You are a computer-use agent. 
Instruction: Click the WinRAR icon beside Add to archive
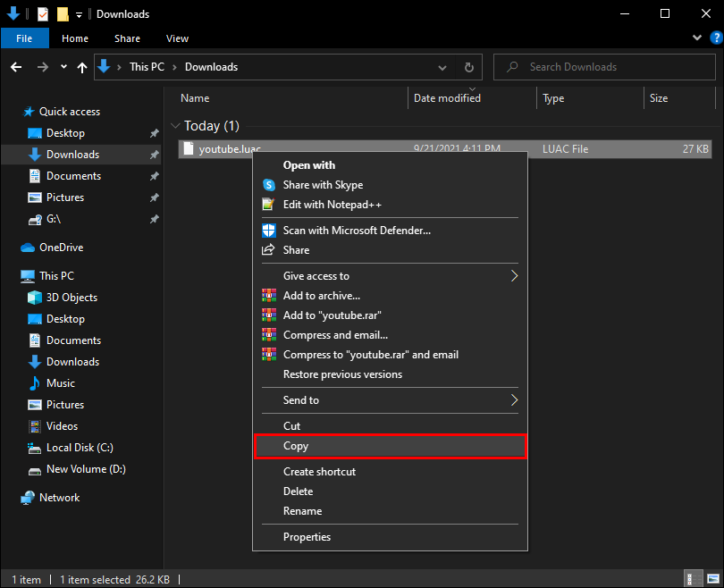(268, 296)
